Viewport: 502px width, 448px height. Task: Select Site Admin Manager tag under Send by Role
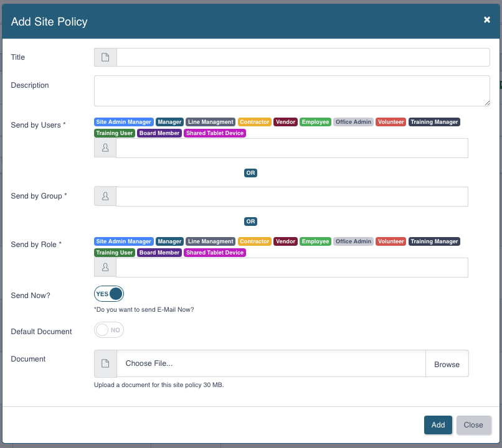coord(123,241)
